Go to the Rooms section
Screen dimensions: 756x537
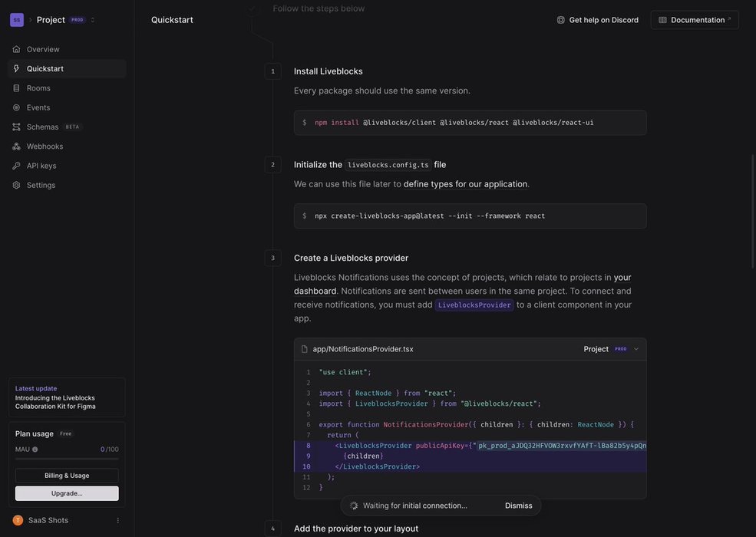click(x=67, y=88)
